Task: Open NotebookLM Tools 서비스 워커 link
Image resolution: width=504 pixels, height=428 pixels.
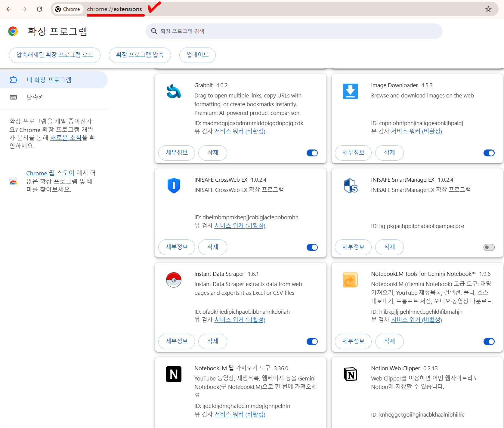Action: point(416,320)
